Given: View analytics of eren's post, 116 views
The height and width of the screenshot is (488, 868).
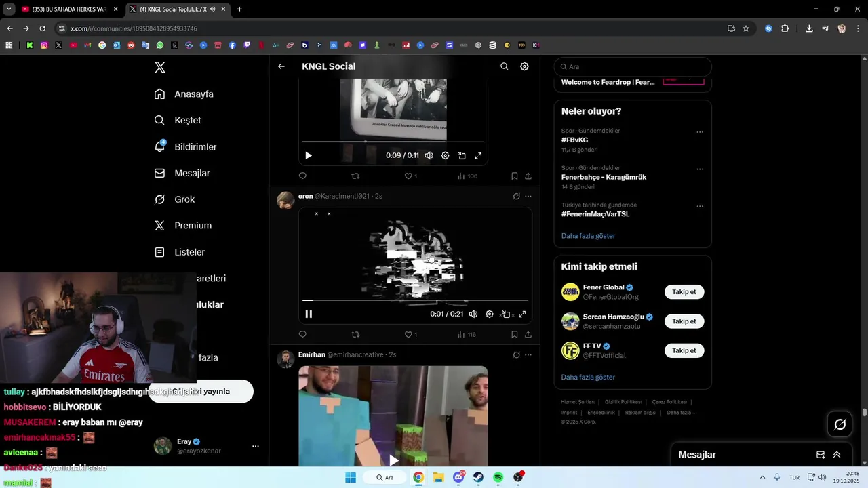Looking at the screenshot, I should coord(467,334).
